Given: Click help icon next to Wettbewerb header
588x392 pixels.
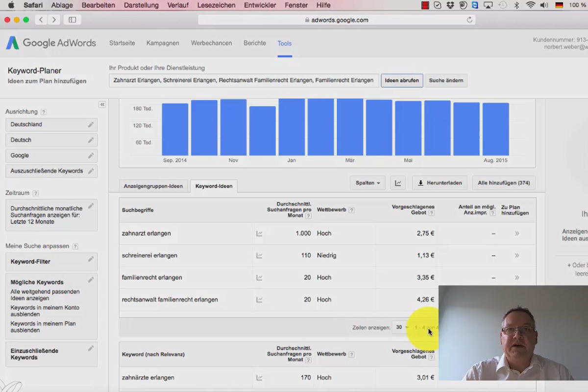Looking at the screenshot, I should [351, 210].
